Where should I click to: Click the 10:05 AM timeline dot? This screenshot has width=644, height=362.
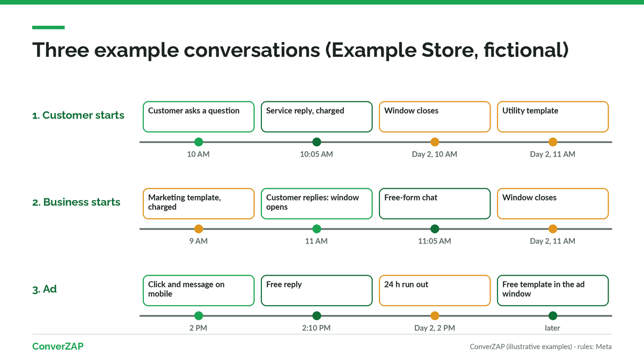click(317, 142)
